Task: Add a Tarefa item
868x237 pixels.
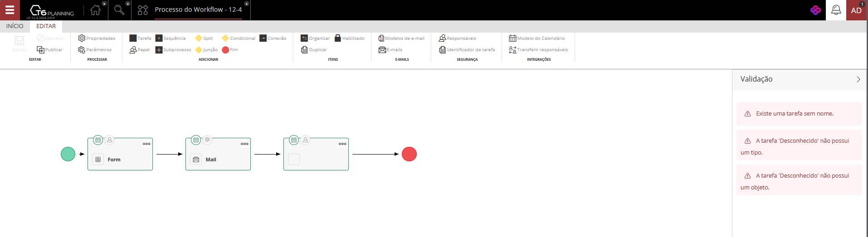Action: (141, 39)
